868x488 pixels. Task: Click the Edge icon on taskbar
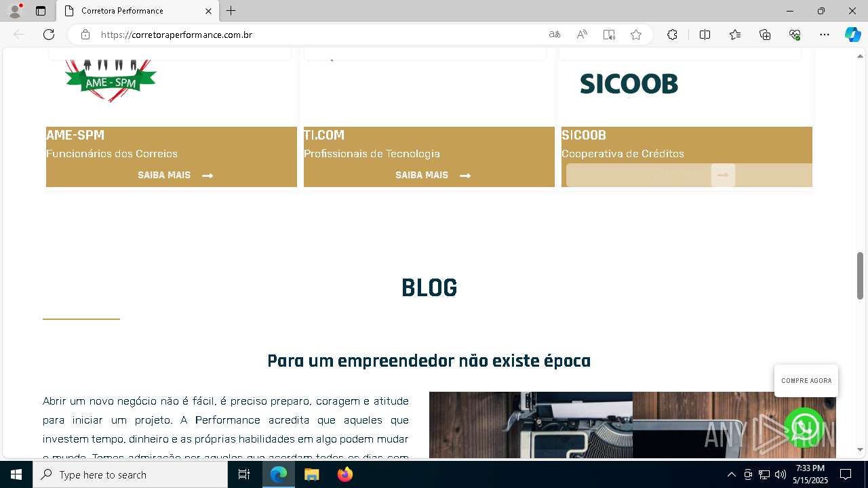279,474
